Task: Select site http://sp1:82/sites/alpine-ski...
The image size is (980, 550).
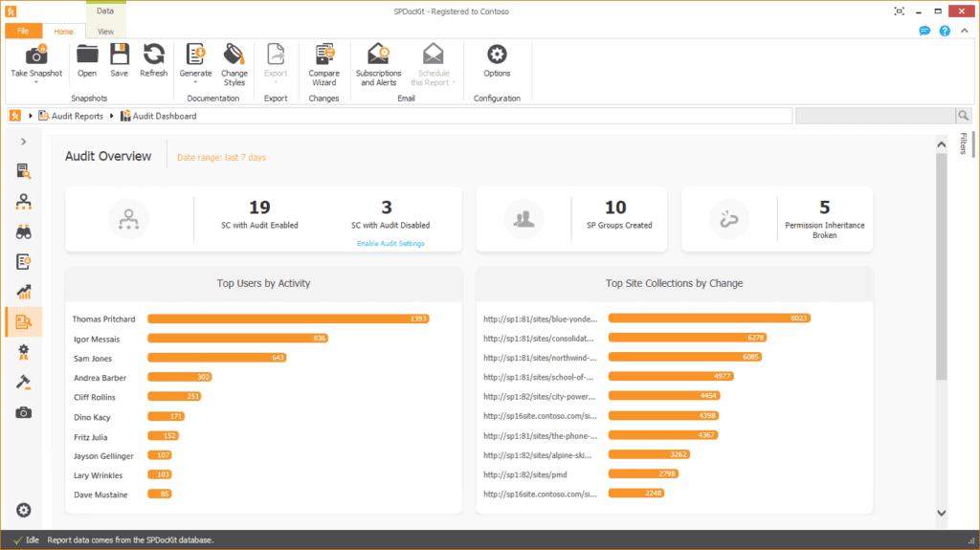Action: point(538,455)
